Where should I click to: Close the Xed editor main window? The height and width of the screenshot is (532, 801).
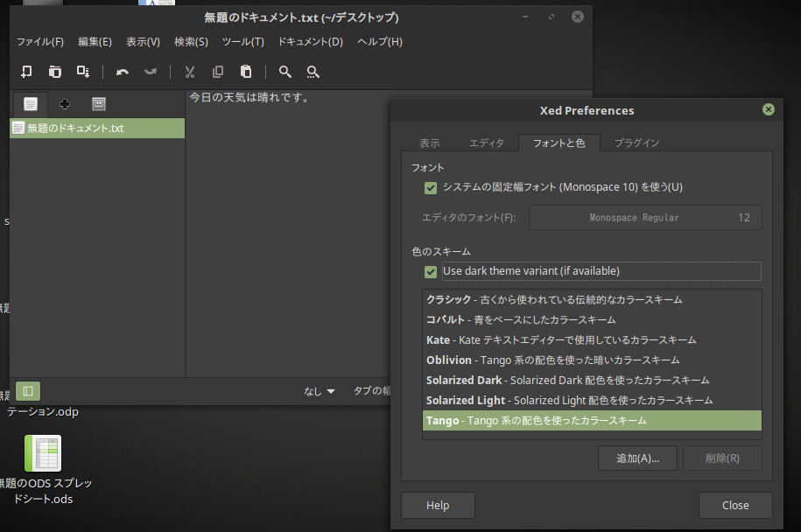577,17
